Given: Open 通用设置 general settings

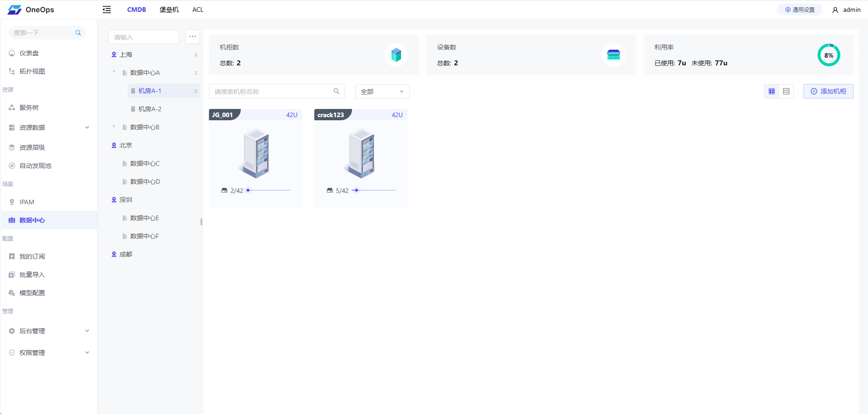Looking at the screenshot, I should [799, 10].
